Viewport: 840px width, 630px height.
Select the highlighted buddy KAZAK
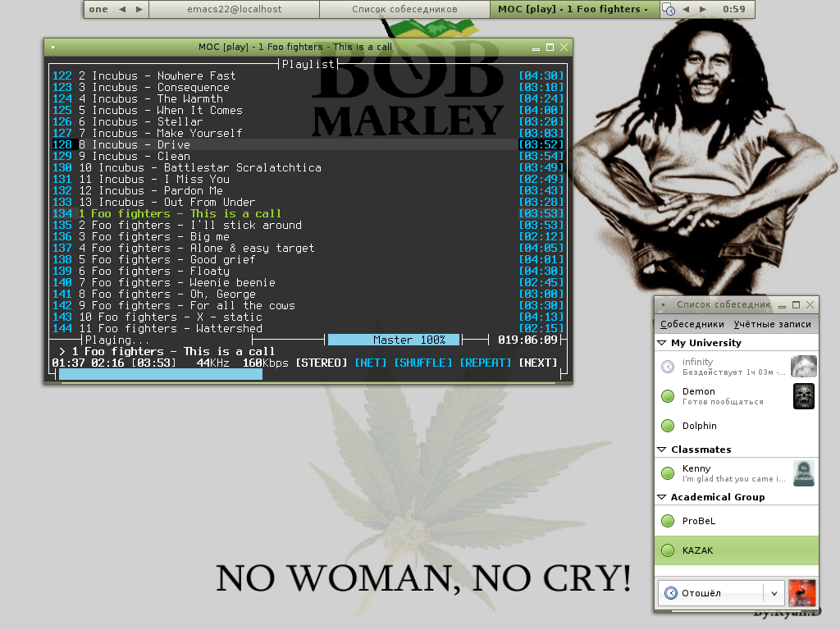click(x=737, y=550)
